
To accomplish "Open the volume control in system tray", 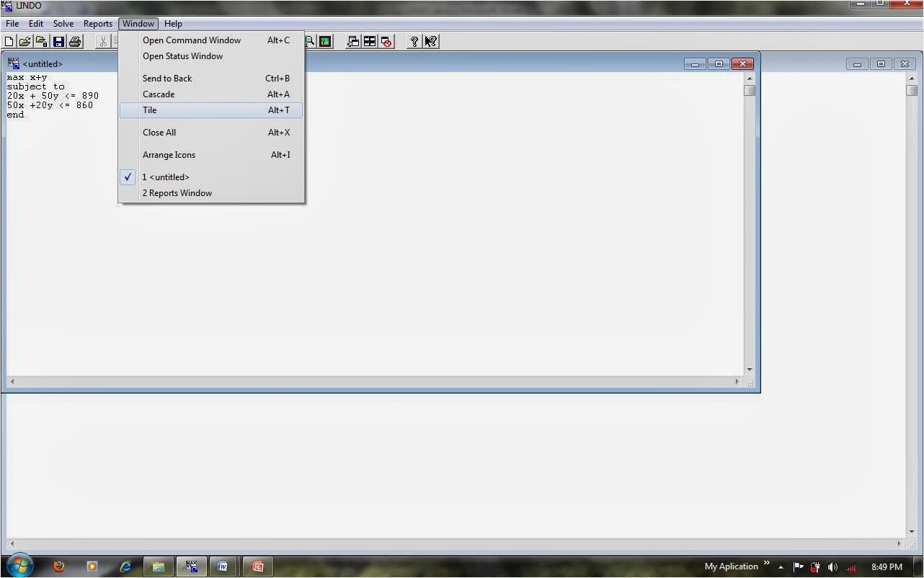I will coord(832,567).
